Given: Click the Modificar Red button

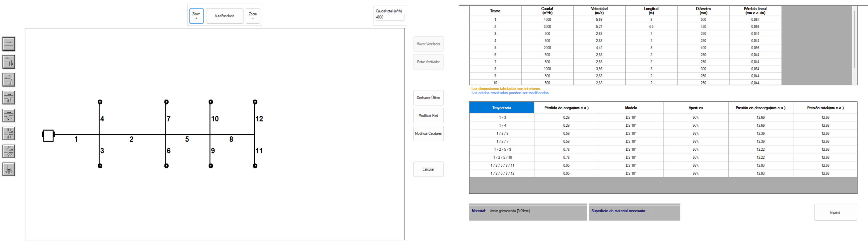Looking at the screenshot, I should tap(428, 116).
